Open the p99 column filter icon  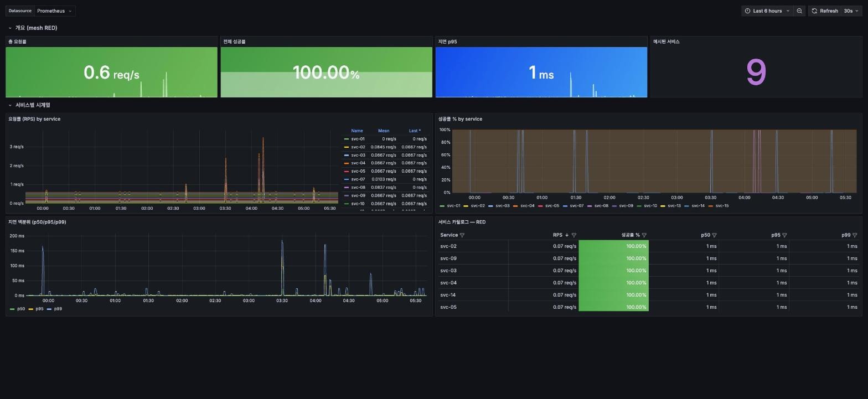click(x=855, y=235)
